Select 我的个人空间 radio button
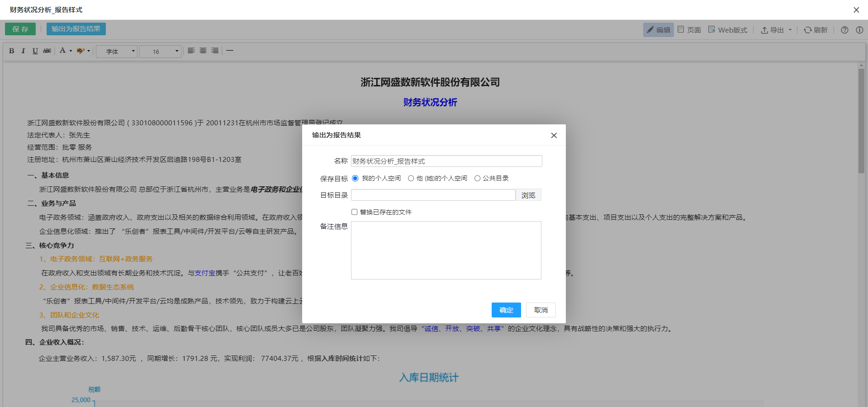Screen dimensions: 868x407 click(x=355, y=178)
